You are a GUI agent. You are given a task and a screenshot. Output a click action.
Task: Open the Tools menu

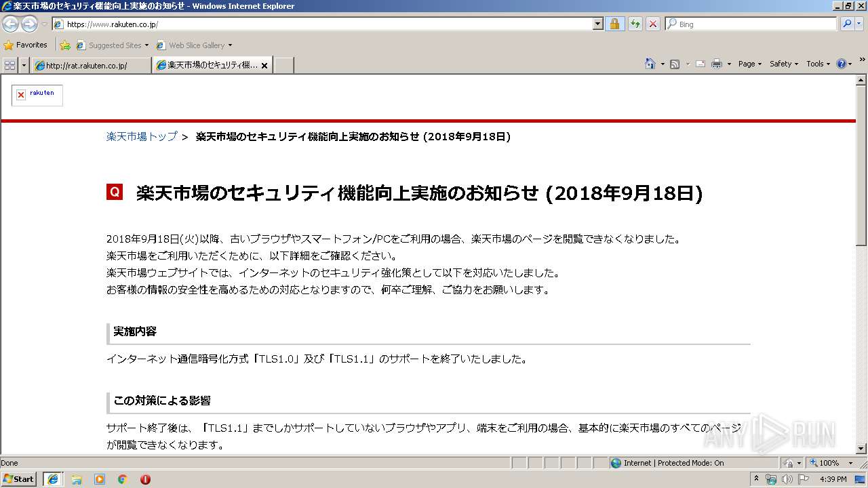pos(818,64)
